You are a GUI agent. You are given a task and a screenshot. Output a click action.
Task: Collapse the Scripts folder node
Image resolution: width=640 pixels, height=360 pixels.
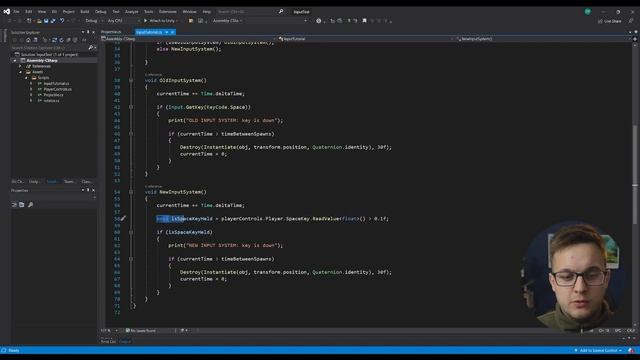tap(26, 78)
